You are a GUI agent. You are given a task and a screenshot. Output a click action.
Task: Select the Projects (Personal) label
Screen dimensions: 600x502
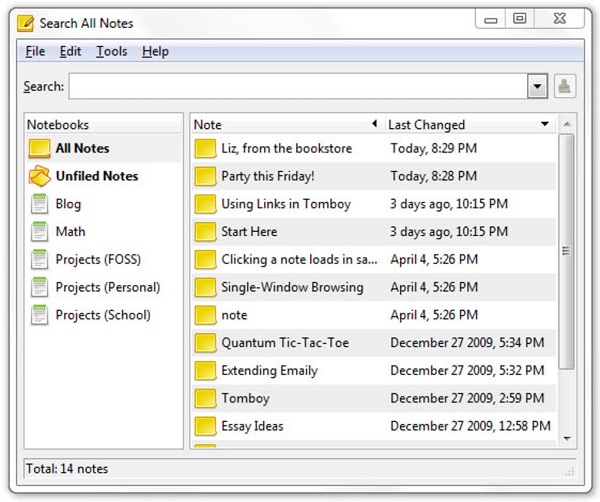tap(108, 287)
